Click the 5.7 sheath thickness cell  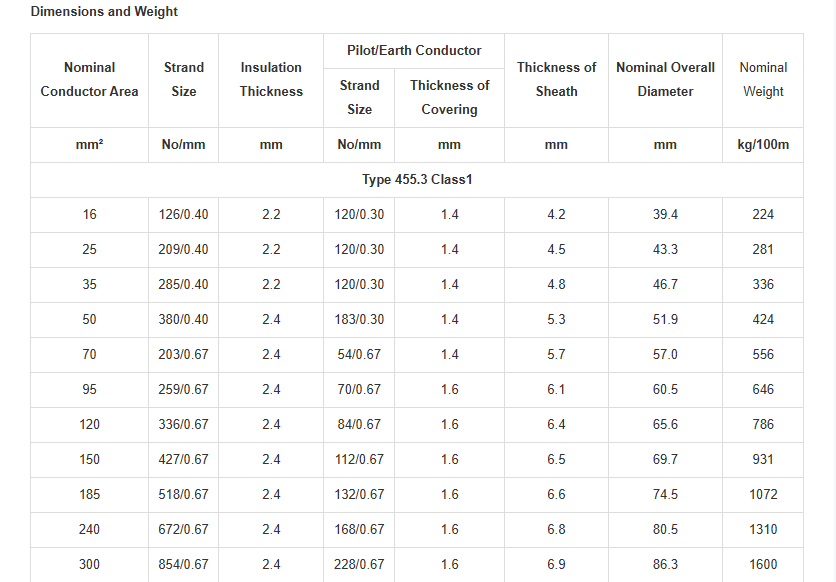coord(556,354)
